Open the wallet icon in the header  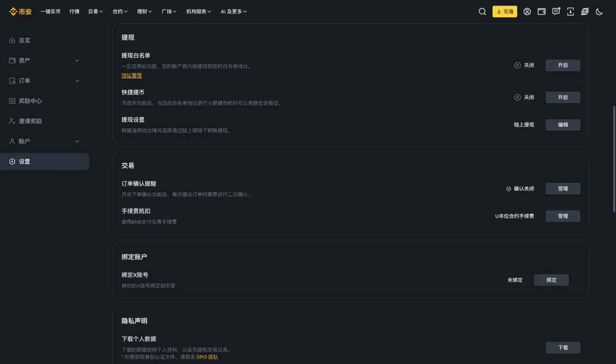541,12
